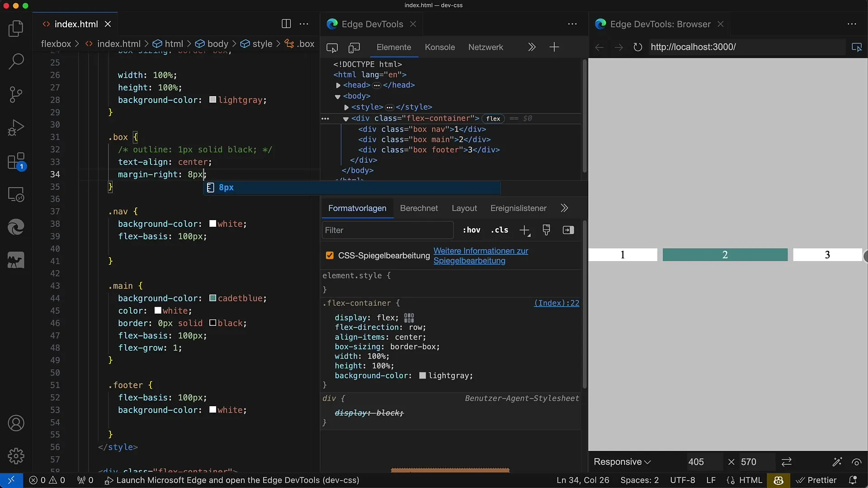Image resolution: width=868 pixels, height=488 pixels.
Task: Open the flexbox editor icon beside display: flex
Action: (x=409, y=318)
